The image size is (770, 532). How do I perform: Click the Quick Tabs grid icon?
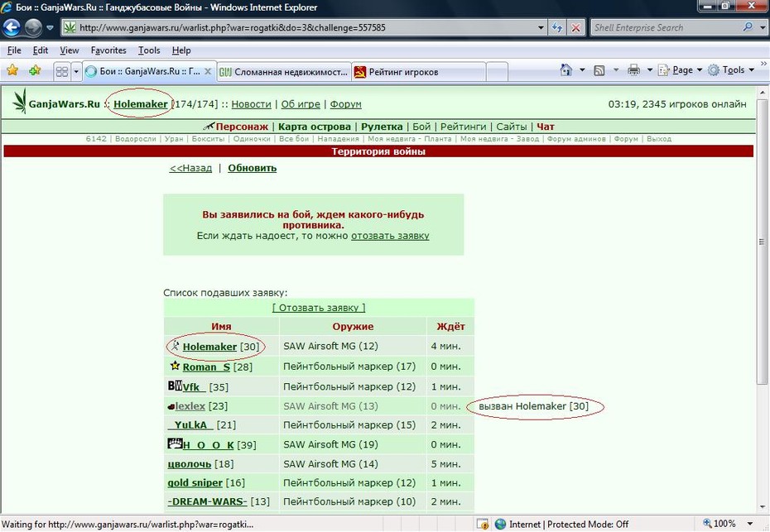tap(62, 72)
